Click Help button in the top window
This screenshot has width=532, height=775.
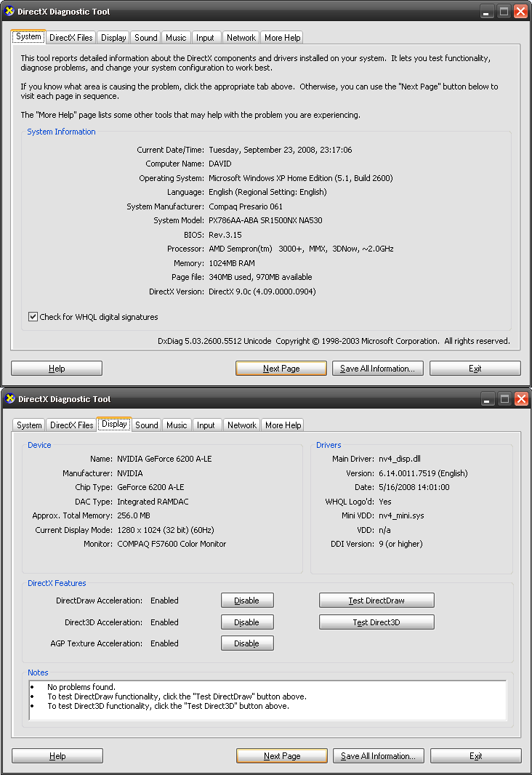point(57,368)
